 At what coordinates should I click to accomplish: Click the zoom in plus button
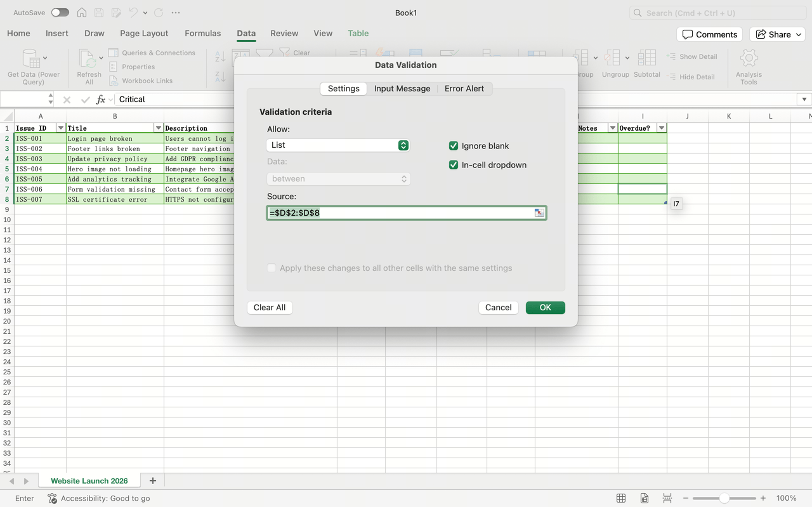click(763, 498)
